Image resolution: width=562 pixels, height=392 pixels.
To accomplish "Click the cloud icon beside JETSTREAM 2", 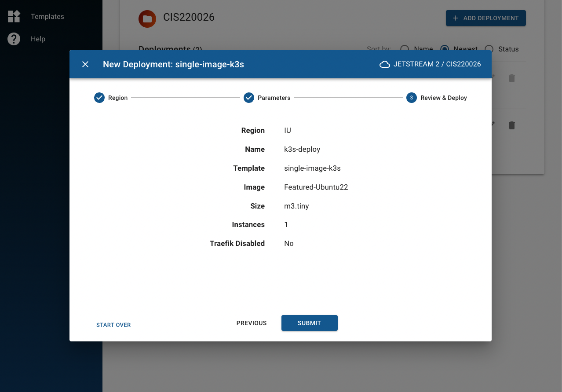I will click(x=385, y=65).
